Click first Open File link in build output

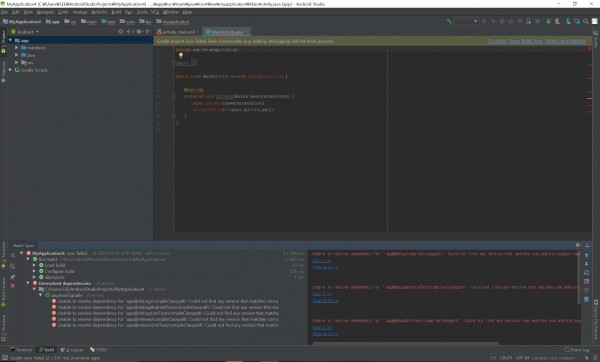pyautogui.click(x=322, y=260)
